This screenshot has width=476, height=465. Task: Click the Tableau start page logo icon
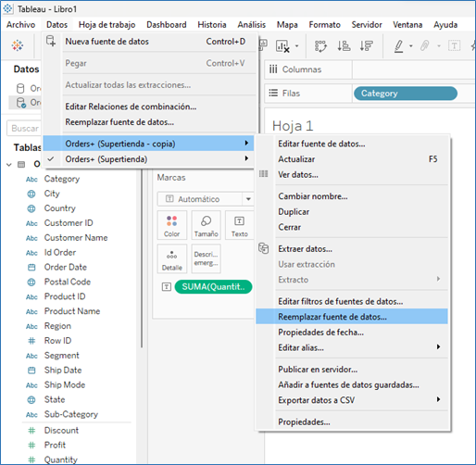point(18,45)
